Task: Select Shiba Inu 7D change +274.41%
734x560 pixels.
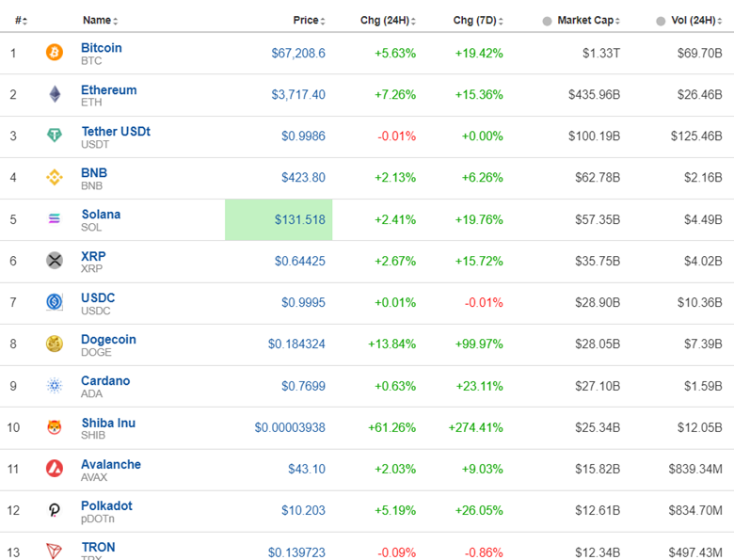Action: (475, 427)
